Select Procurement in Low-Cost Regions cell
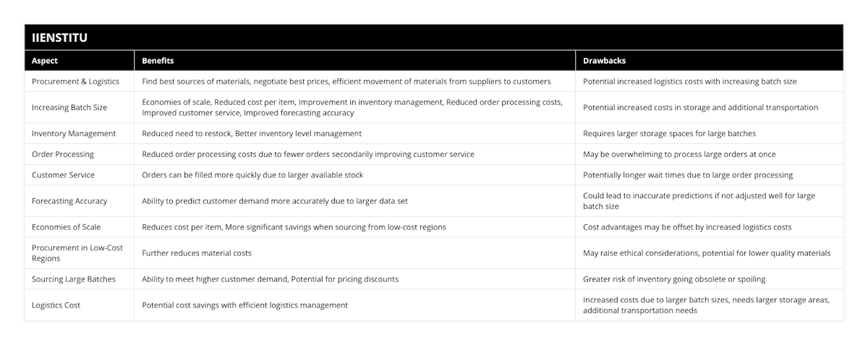This screenshot has height=345, width=868. click(x=77, y=253)
